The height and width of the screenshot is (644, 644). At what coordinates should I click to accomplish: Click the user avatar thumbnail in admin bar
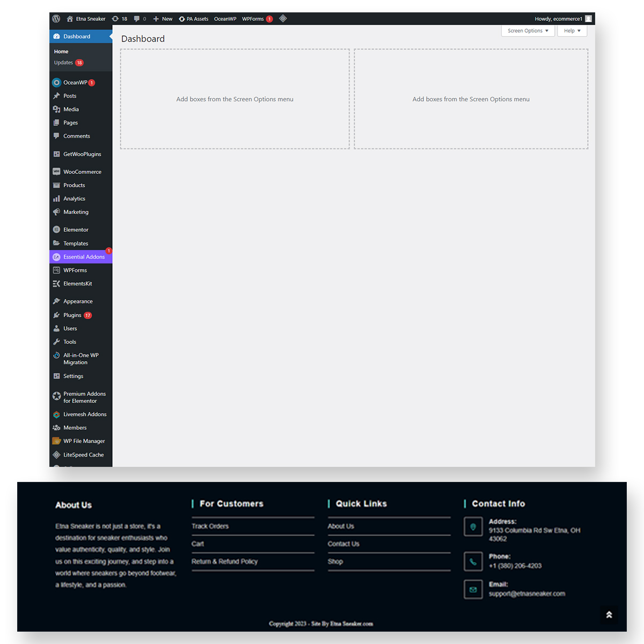(589, 18)
